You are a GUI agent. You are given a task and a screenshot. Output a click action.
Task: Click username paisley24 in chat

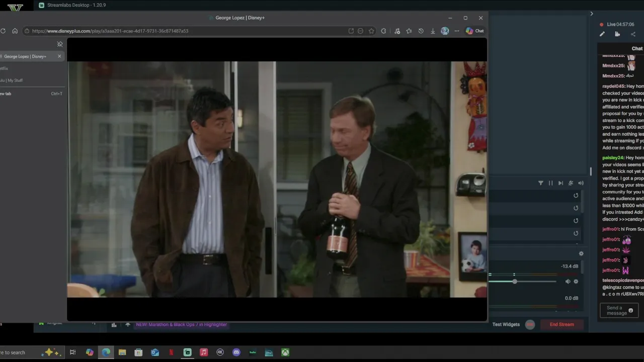click(613, 158)
